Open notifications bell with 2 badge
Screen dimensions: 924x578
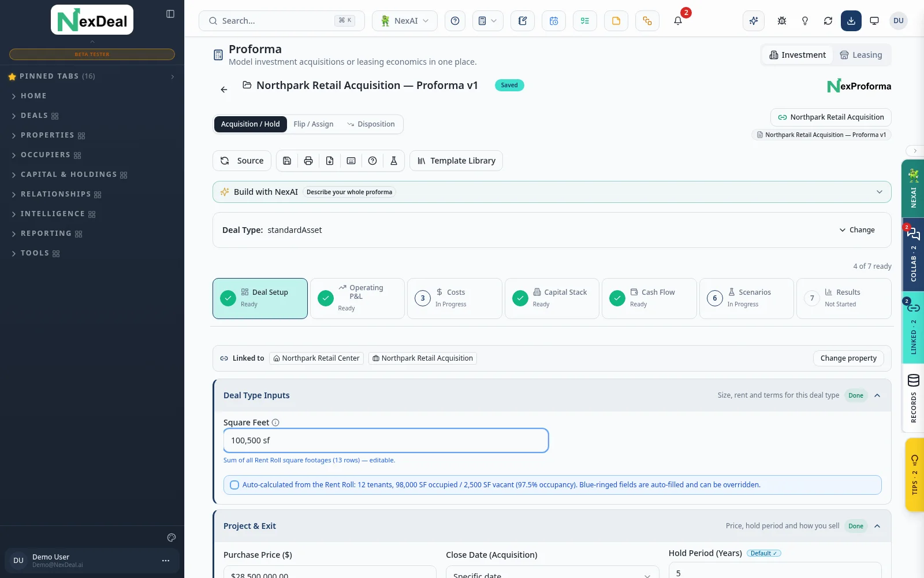(x=679, y=21)
